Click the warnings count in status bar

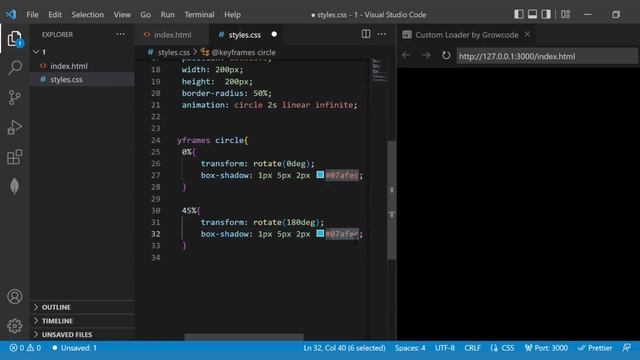pyautogui.click(x=33, y=348)
